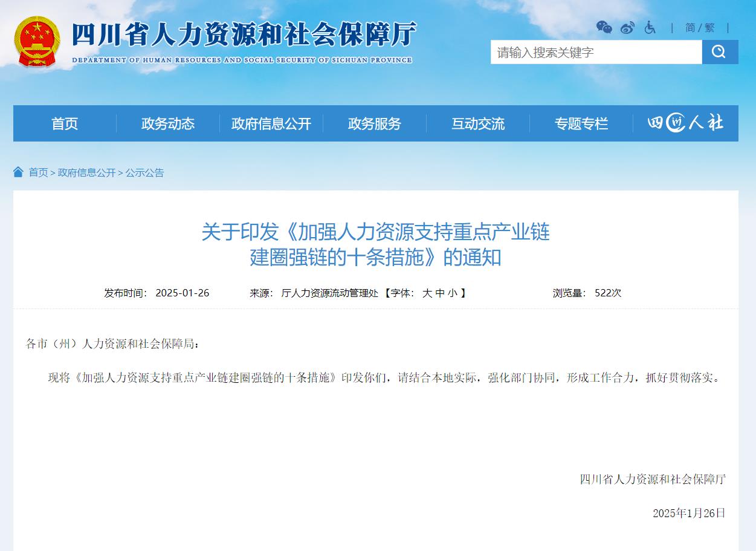The width and height of the screenshot is (756, 551).
Task: Click the magnifier search button
Action: point(719,52)
